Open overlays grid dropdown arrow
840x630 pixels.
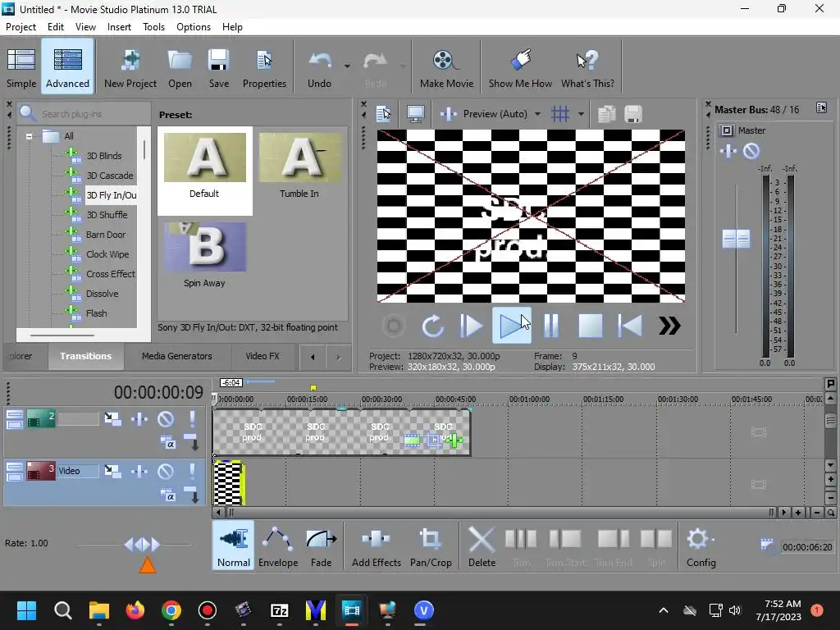[x=581, y=113]
